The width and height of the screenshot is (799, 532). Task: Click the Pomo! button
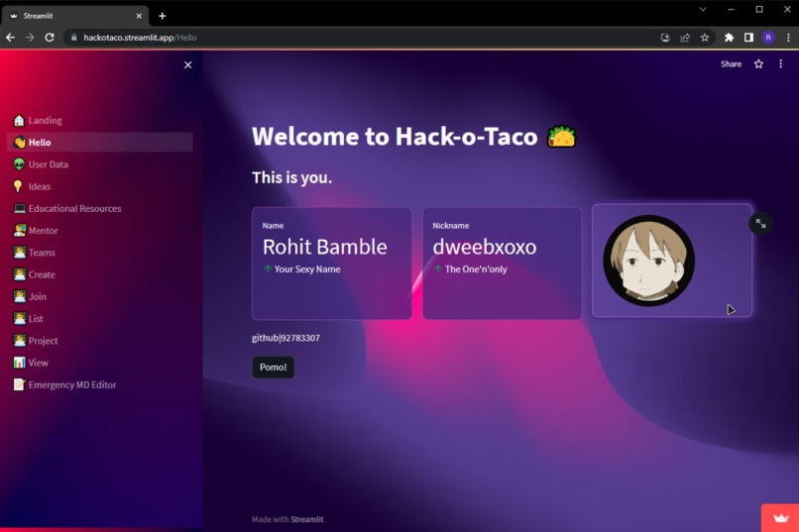coord(274,368)
